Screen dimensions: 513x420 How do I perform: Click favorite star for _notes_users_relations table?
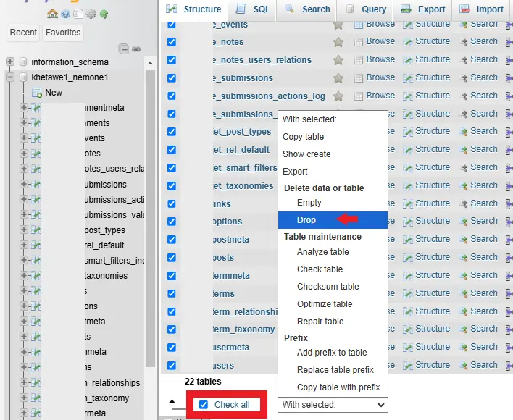338,60
